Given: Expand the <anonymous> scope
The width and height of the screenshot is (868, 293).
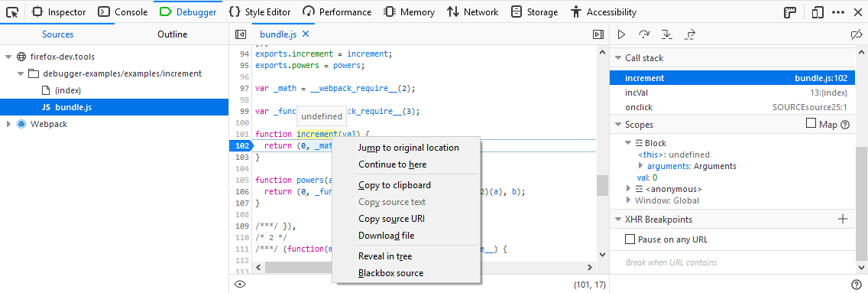Looking at the screenshot, I should 628,189.
